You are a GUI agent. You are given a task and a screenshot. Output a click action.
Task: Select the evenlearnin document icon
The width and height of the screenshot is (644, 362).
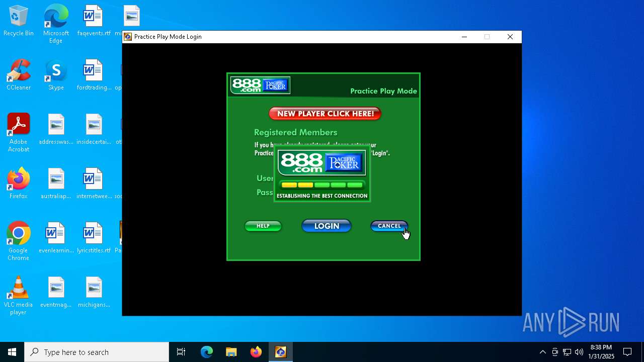click(x=56, y=238)
